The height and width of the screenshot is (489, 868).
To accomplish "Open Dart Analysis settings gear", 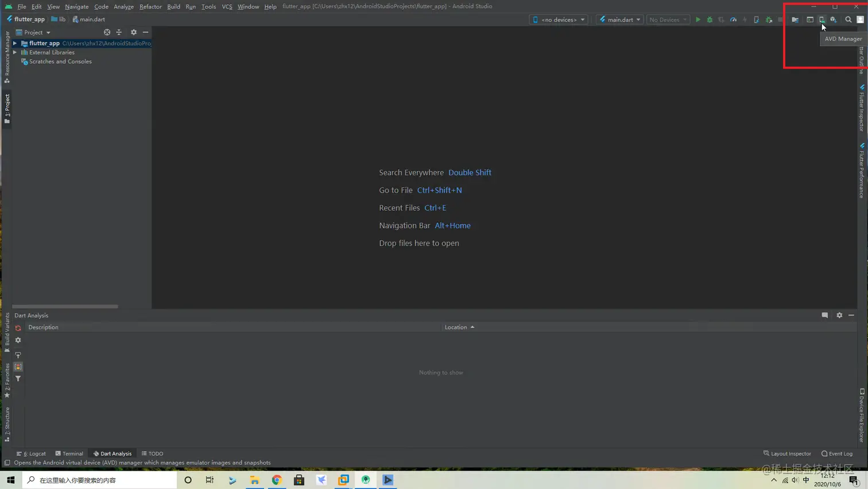I will coord(18,340).
